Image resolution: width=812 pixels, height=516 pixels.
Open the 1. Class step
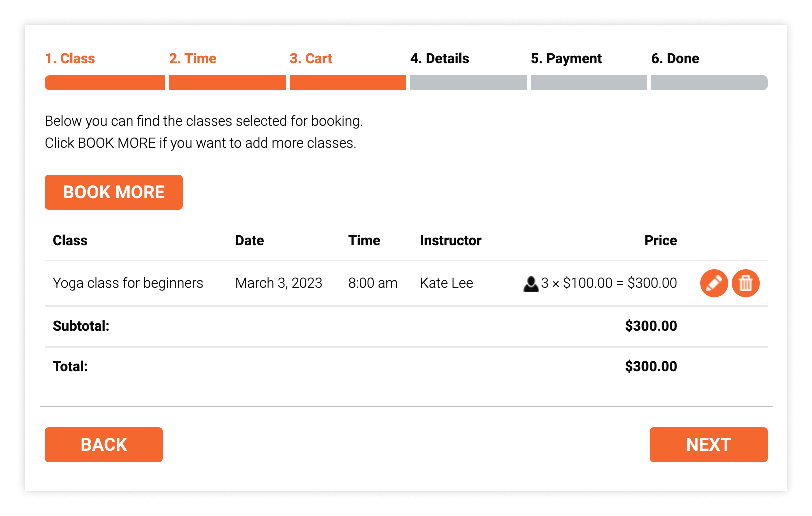(x=70, y=59)
